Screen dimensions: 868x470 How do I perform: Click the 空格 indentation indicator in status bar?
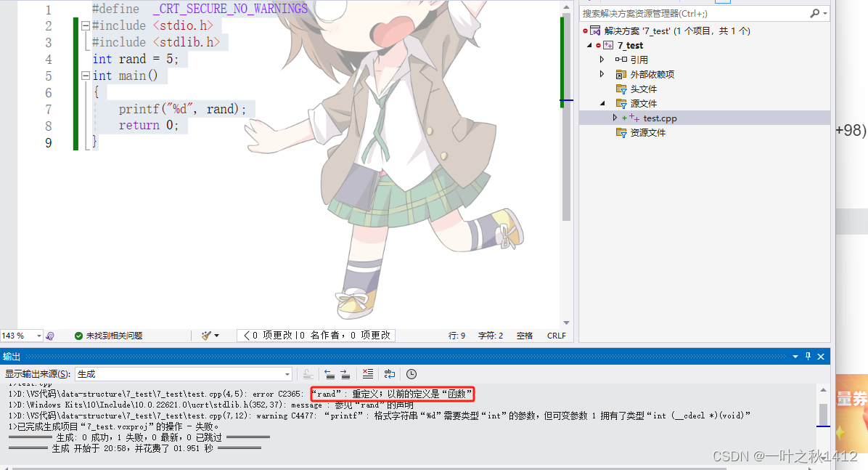tap(524, 335)
